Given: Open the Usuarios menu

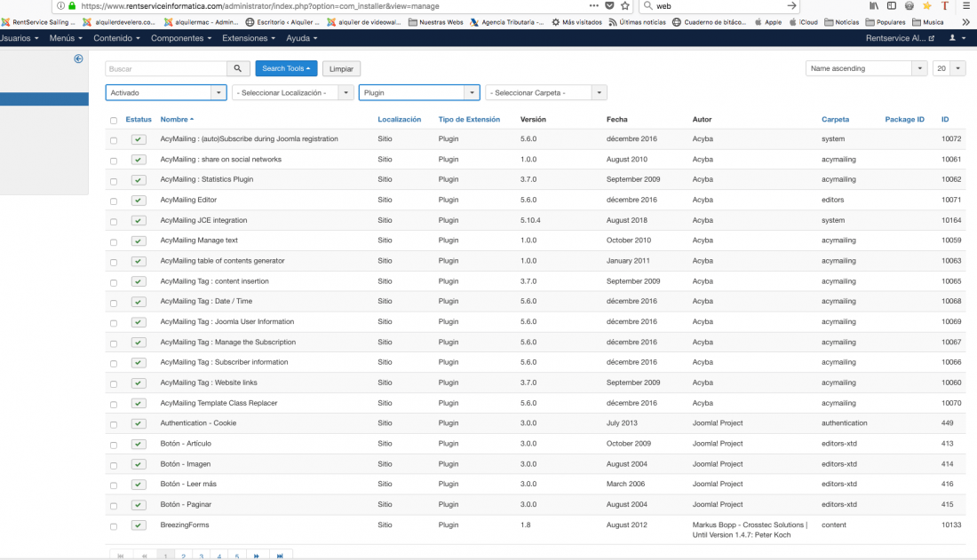Looking at the screenshot, I should point(19,38).
